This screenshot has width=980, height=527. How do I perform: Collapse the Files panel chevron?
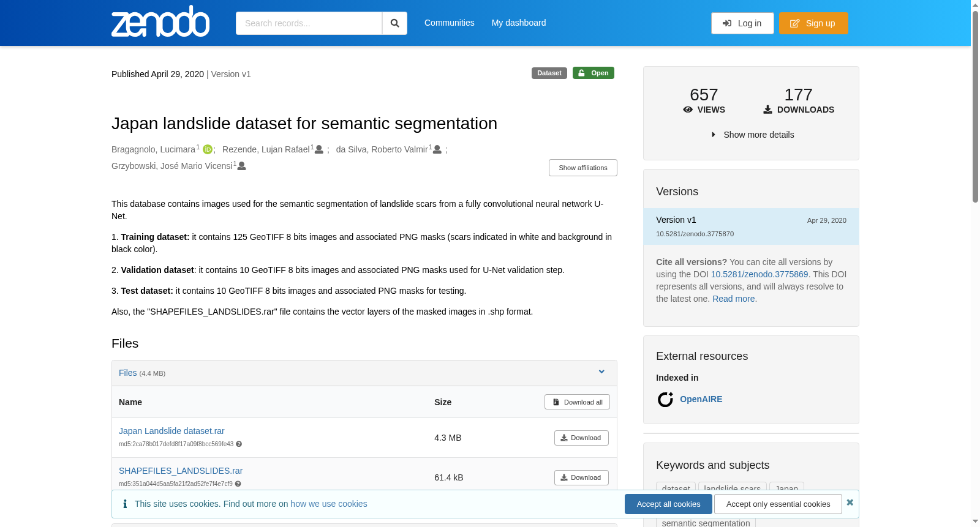tap(601, 372)
